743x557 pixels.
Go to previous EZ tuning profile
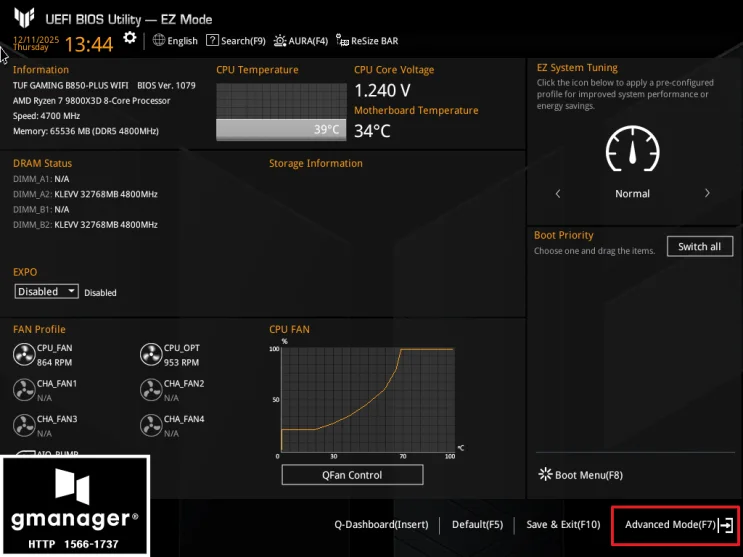click(x=558, y=193)
